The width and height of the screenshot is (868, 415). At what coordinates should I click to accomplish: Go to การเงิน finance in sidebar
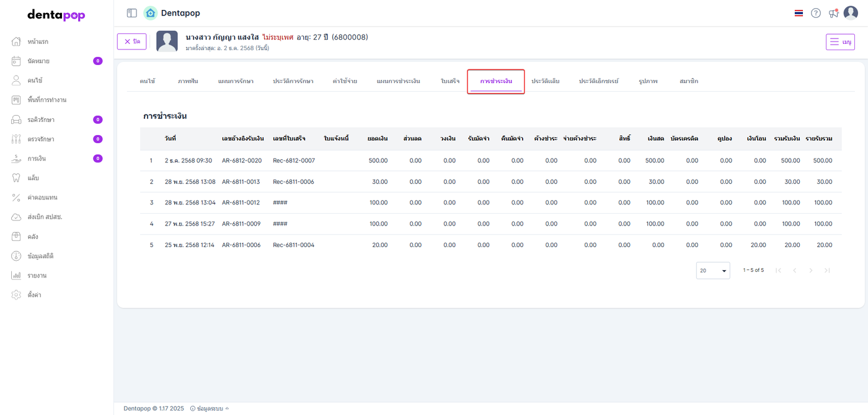point(37,159)
